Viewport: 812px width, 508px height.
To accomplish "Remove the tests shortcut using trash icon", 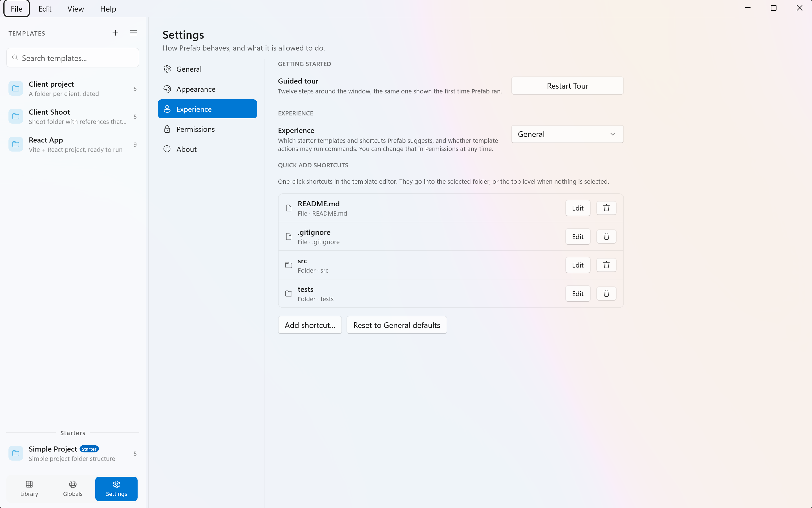I will coord(606,294).
